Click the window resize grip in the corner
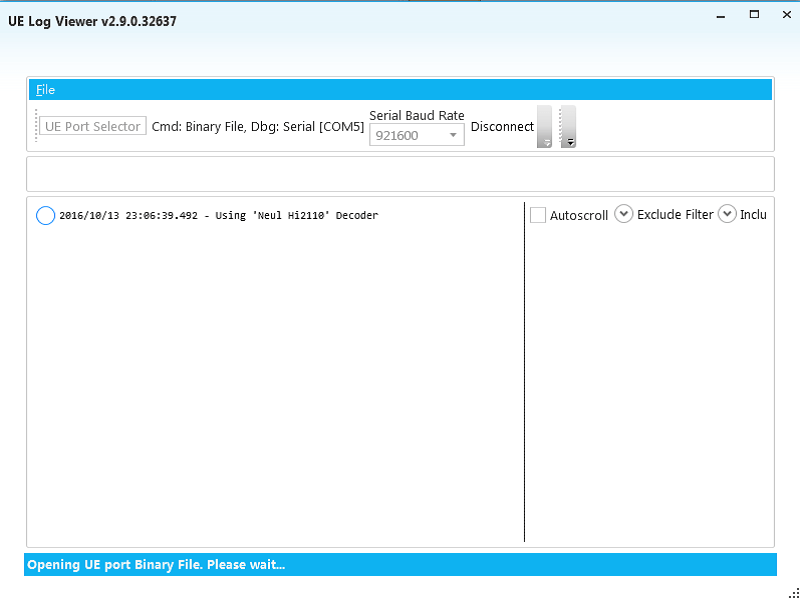The width and height of the screenshot is (800, 600). pyautogui.click(x=794, y=594)
